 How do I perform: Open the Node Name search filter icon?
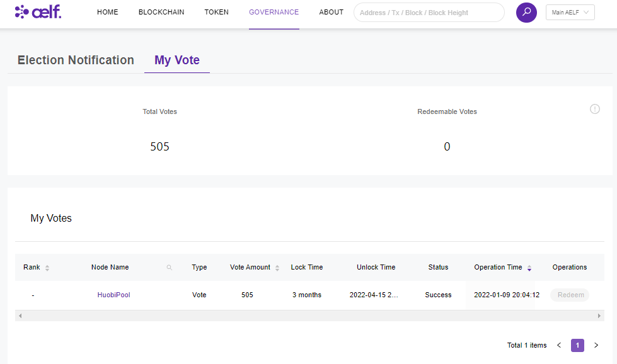[x=169, y=268]
